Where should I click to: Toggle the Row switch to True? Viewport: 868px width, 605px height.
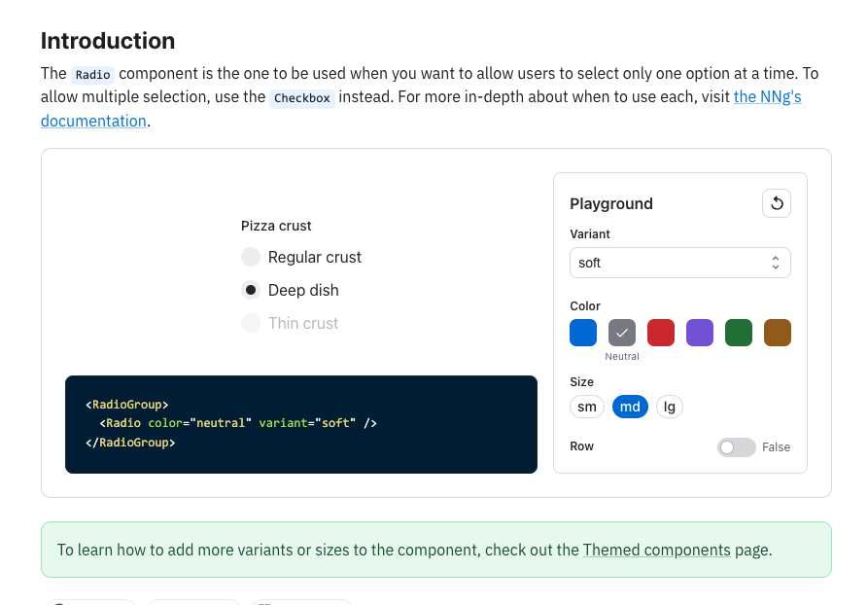pos(737,446)
